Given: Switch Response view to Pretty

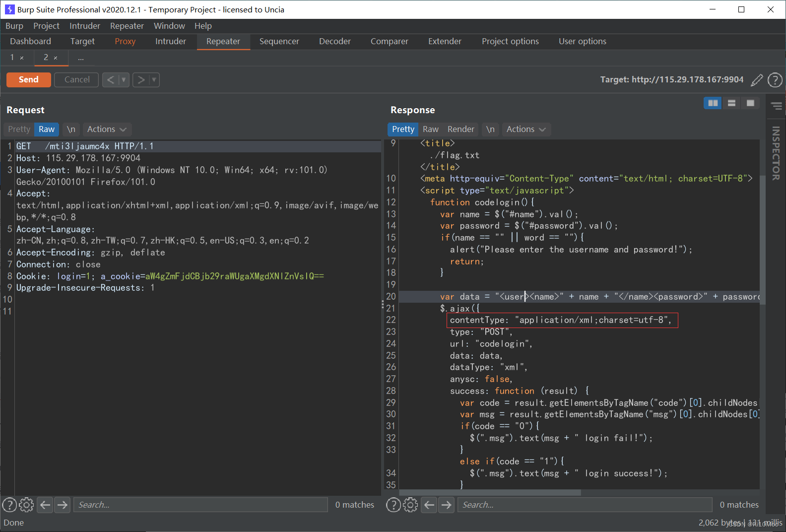Looking at the screenshot, I should (403, 129).
